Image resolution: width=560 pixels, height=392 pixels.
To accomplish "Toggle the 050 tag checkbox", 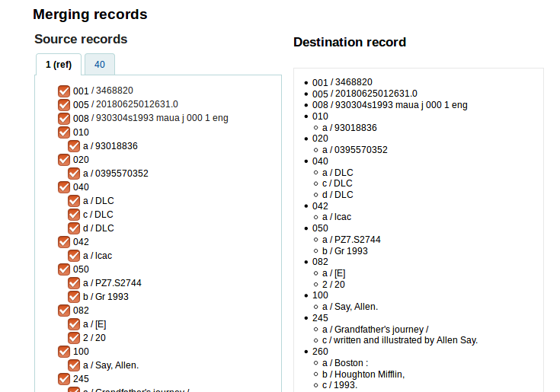I will pyautogui.click(x=64, y=269).
